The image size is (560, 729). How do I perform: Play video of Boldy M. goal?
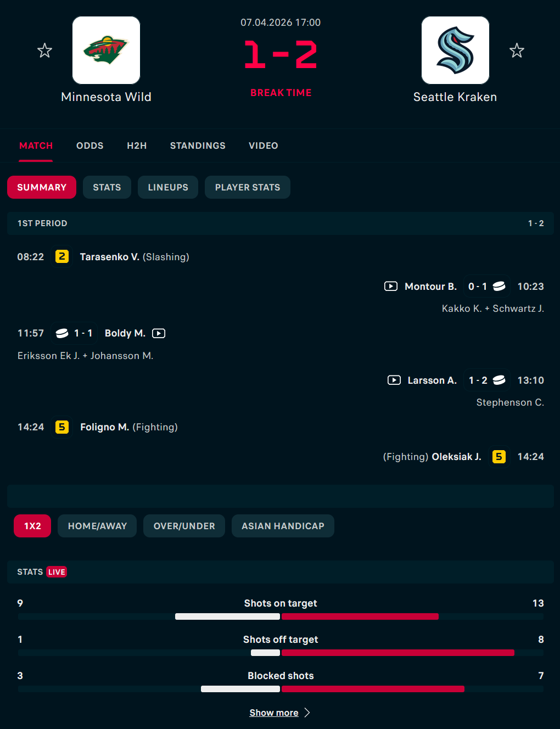click(159, 333)
